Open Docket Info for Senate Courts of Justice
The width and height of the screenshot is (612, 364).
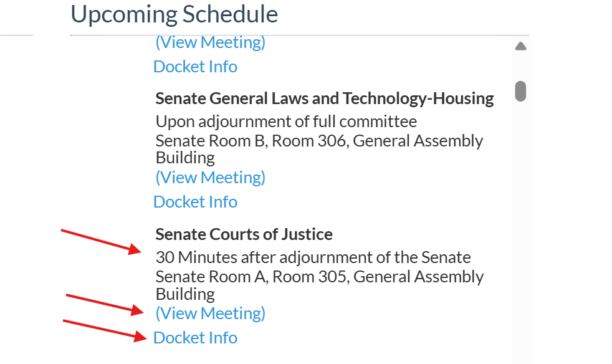(195, 338)
